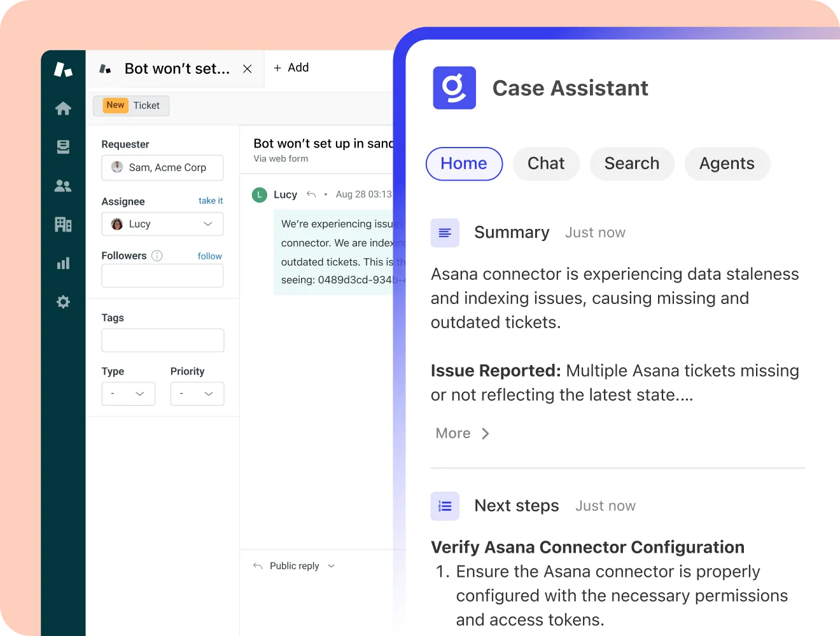Click the Public reply arrow icon
The width and height of the screenshot is (840, 636).
point(258,566)
